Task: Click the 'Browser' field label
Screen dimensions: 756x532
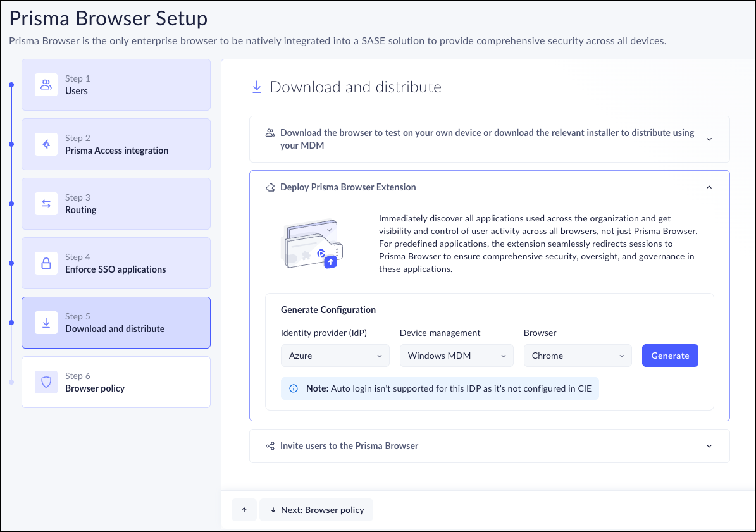Action: pos(540,333)
